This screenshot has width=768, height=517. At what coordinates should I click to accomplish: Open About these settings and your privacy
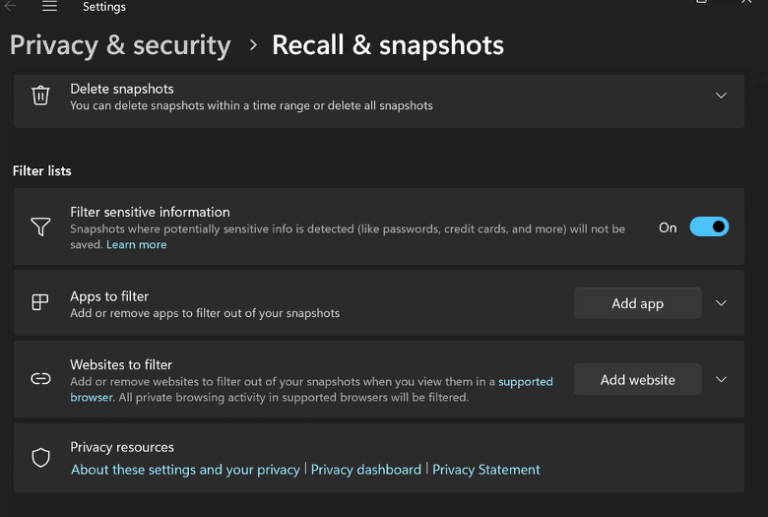click(185, 470)
